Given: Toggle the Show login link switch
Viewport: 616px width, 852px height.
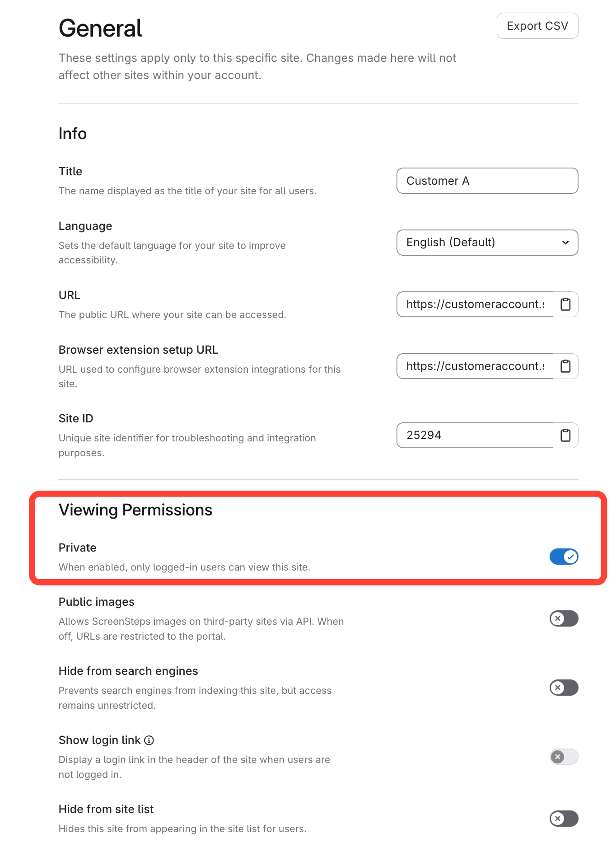Looking at the screenshot, I should point(564,757).
